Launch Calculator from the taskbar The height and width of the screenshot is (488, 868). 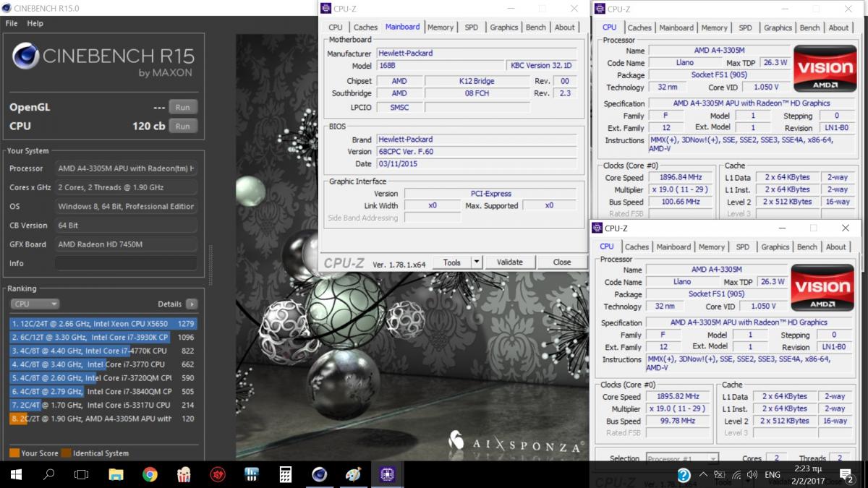(x=286, y=475)
